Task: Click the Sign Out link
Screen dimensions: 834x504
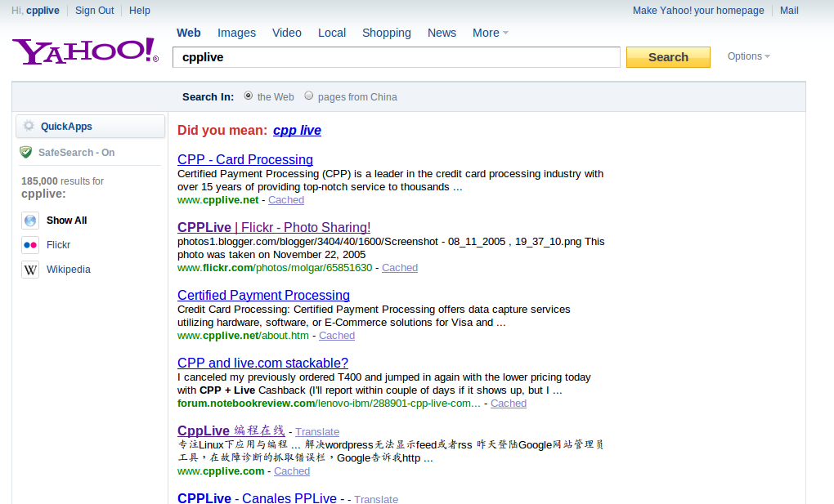Action: (x=95, y=11)
